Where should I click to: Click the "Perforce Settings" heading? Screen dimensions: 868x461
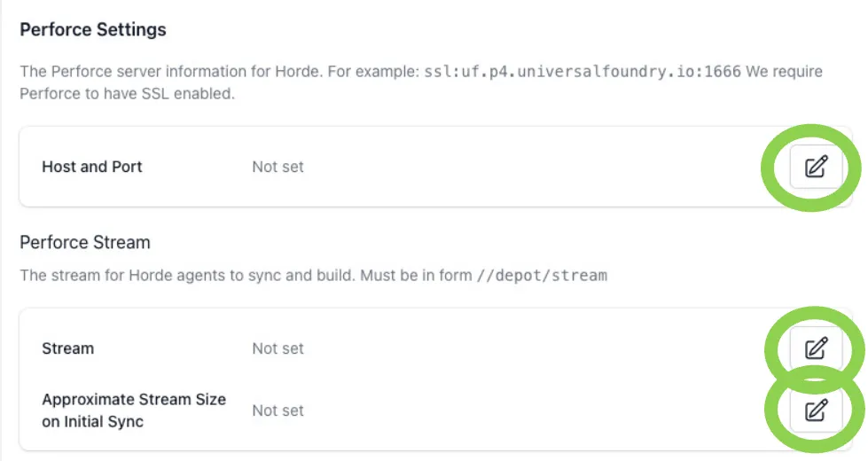pos(93,29)
